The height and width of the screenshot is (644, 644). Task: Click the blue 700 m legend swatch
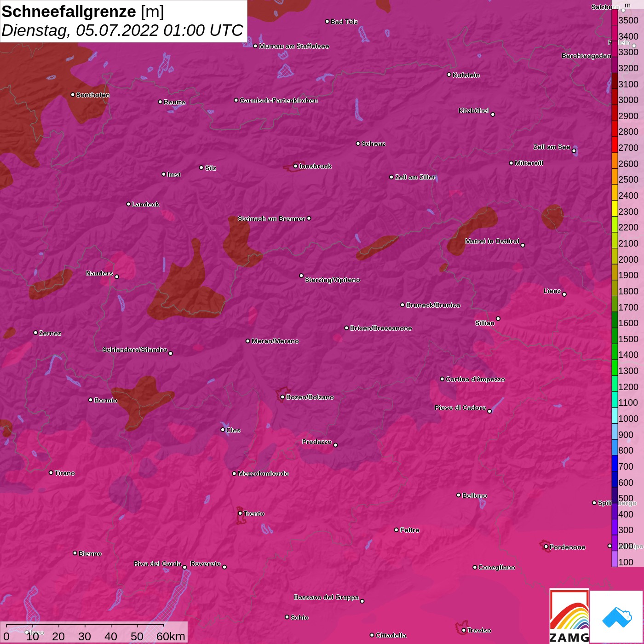(x=615, y=463)
